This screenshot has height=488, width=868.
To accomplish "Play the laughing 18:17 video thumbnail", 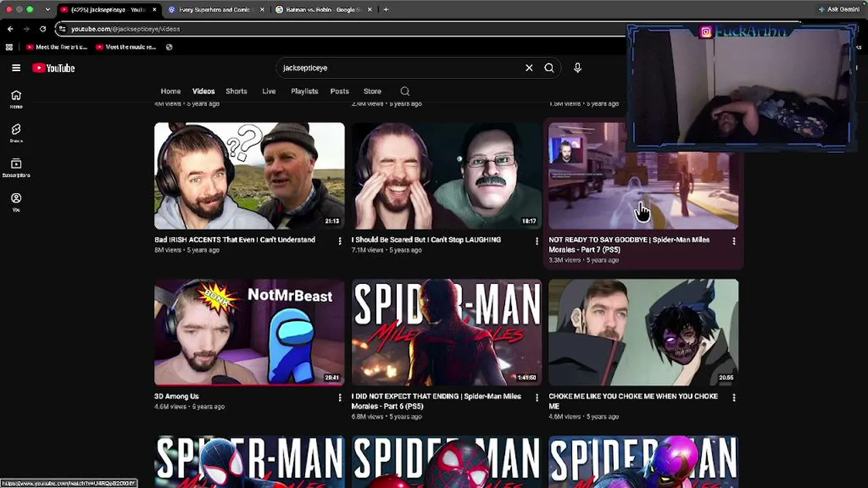I will pos(446,176).
